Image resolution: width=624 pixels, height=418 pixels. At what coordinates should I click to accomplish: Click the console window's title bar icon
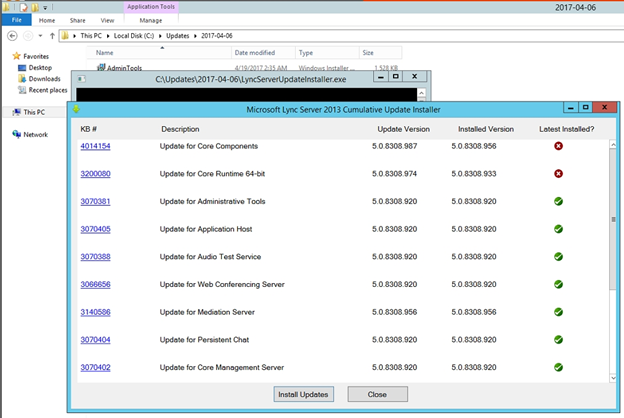82,79
